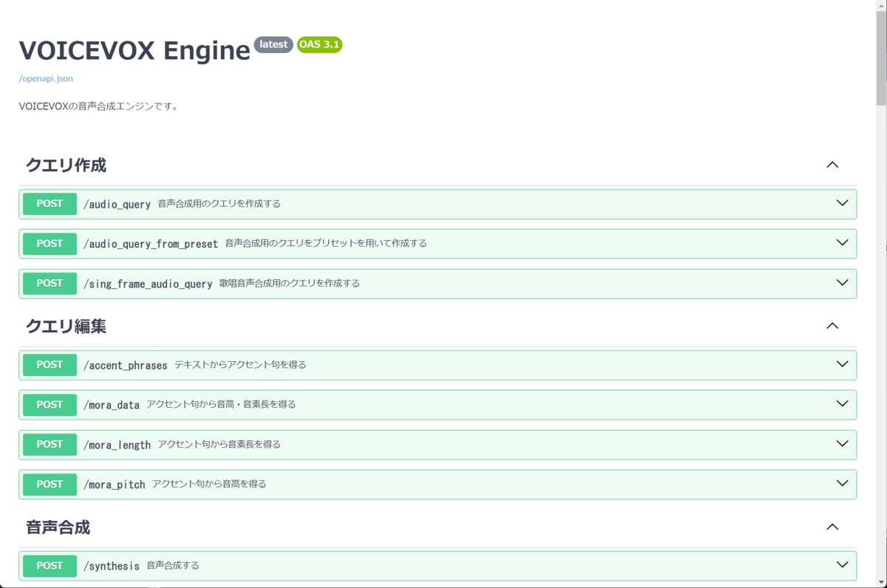Click the green POST badge on /audio_query
This screenshot has width=887, height=588.
pyautogui.click(x=49, y=203)
